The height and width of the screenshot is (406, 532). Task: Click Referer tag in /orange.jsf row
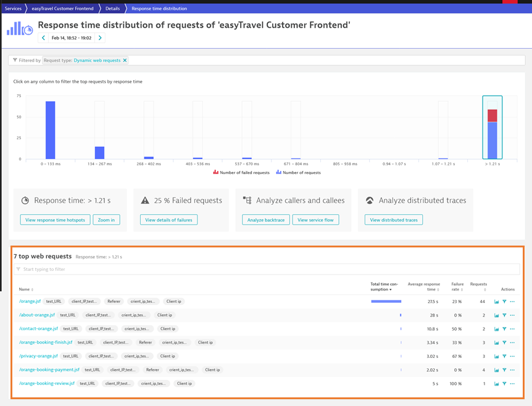click(114, 301)
